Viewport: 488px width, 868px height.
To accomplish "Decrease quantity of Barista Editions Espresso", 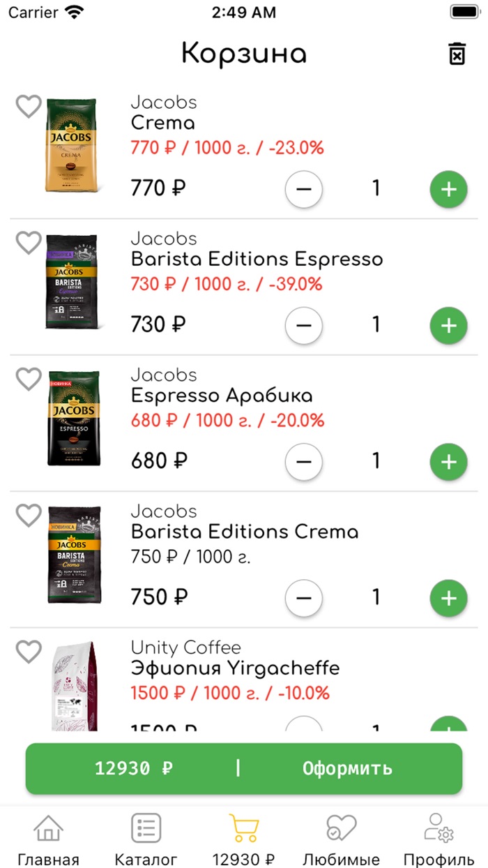I will point(304,325).
